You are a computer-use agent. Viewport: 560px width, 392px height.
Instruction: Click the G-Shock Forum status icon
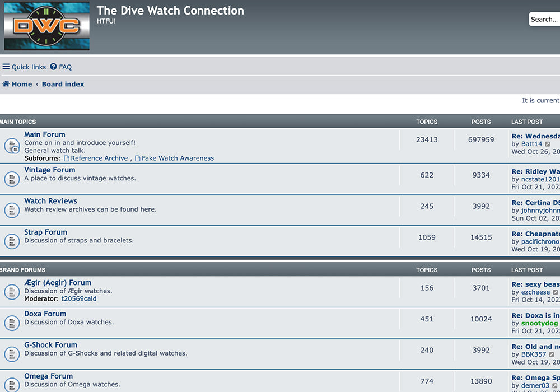(12, 354)
